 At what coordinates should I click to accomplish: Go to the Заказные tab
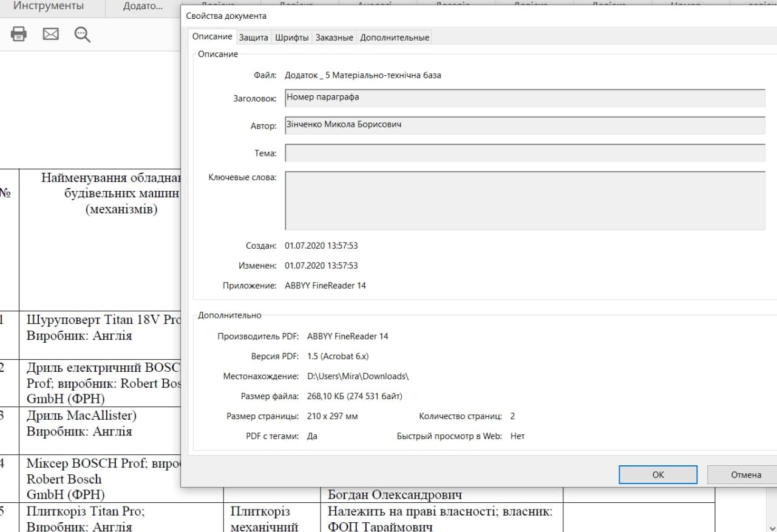click(334, 38)
